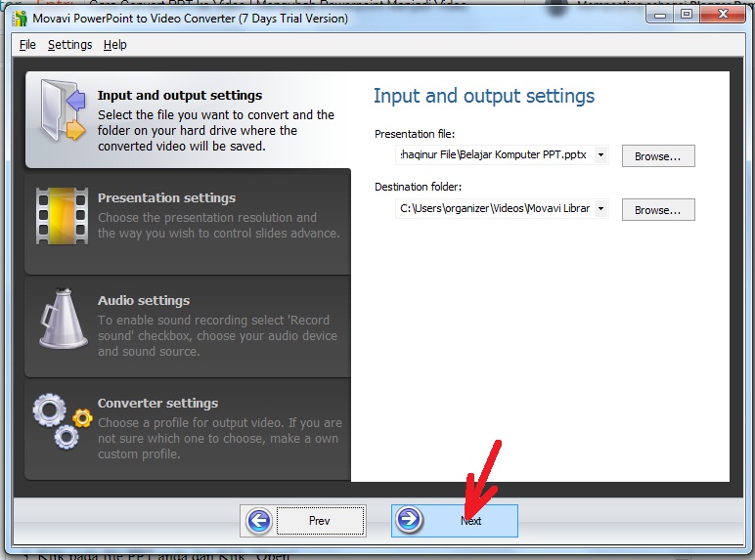Click into the Presentation file path field
This screenshot has width=755, height=560.
point(496,155)
